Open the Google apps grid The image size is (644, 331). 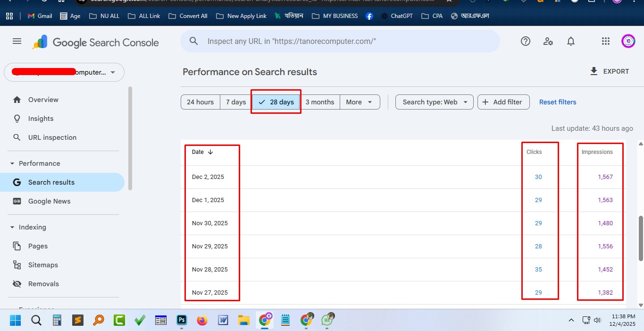[606, 42]
